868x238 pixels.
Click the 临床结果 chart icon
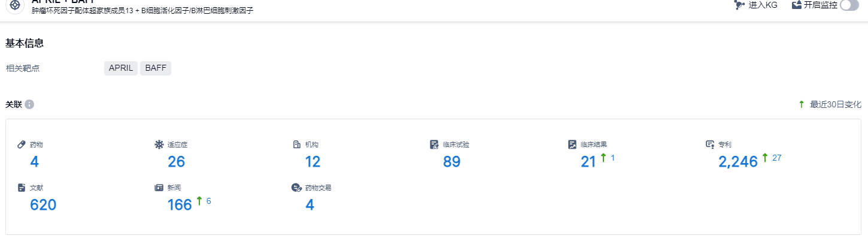(x=572, y=144)
